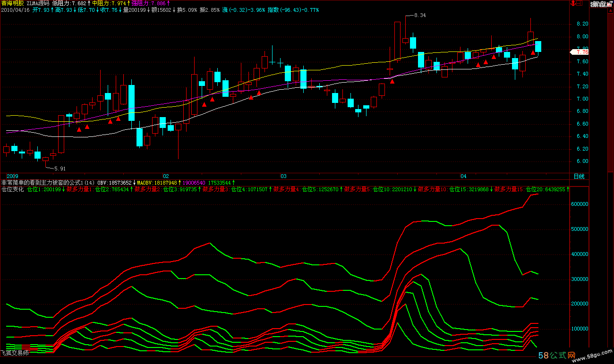
Task: Click the date 2010/04/16
Action: (x=16, y=9)
